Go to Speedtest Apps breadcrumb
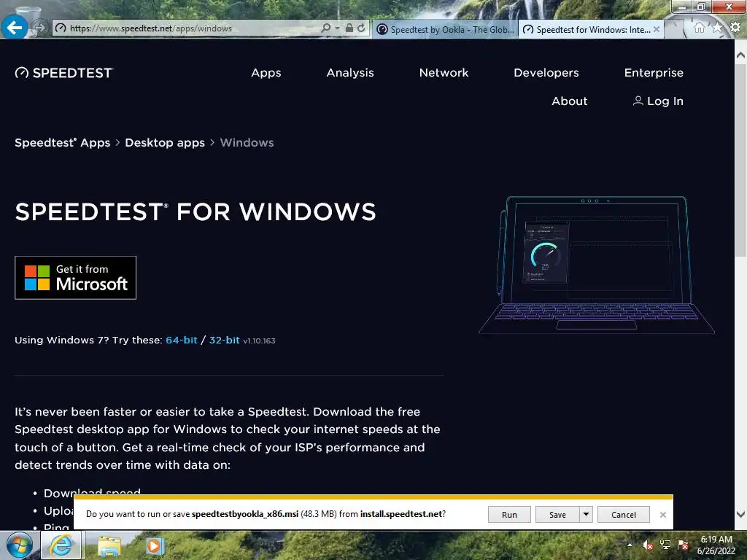Screen dimensions: 747x560 pos(63,143)
